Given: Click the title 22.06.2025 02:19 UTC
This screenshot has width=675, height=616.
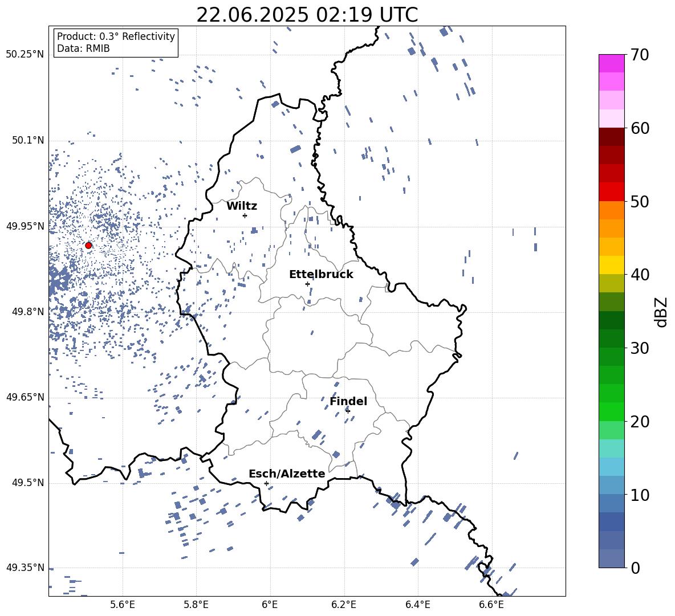Looking at the screenshot, I should click(307, 15).
